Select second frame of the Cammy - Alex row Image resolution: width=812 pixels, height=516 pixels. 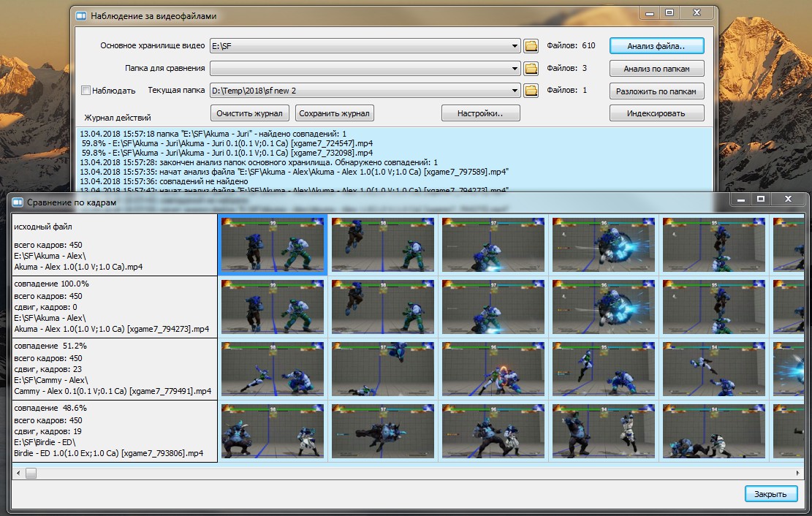(x=383, y=369)
